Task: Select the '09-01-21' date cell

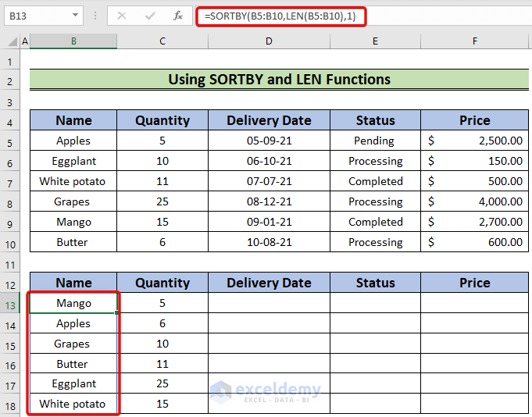Action: coord(269,222)
